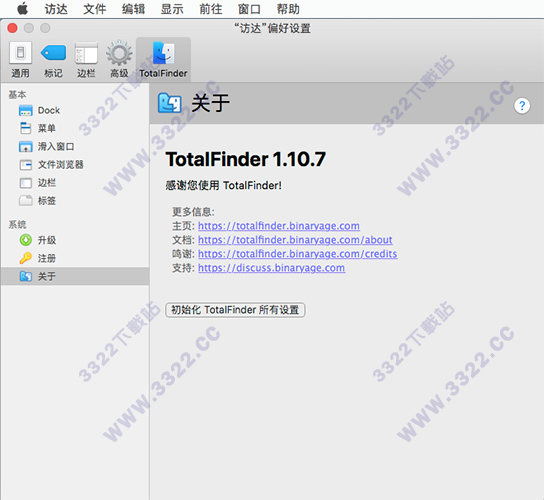This screenshot has width=544, height=500.
Task: Click the large TotalFinder icon in header
Action: [x=170, y=103]
